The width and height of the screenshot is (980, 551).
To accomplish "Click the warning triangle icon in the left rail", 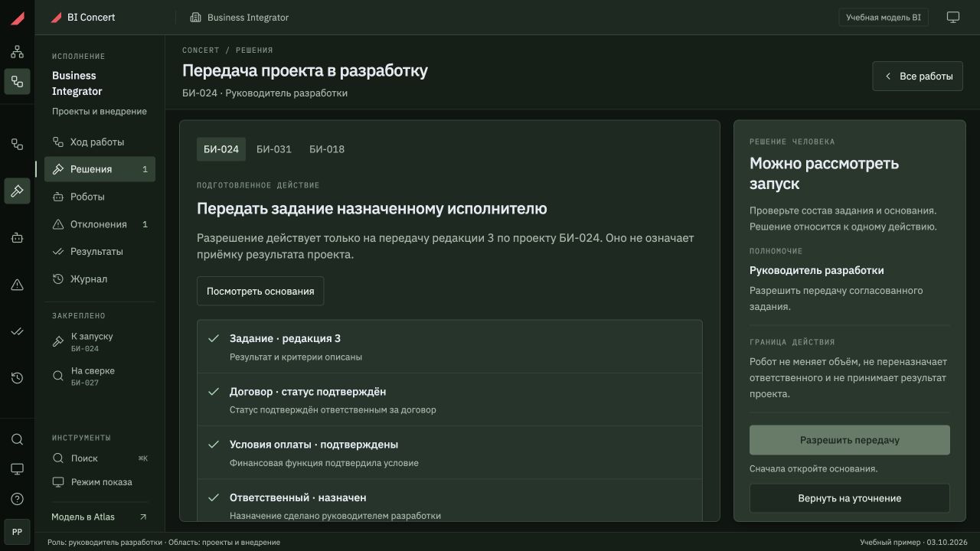I will (x=17, y=285).
